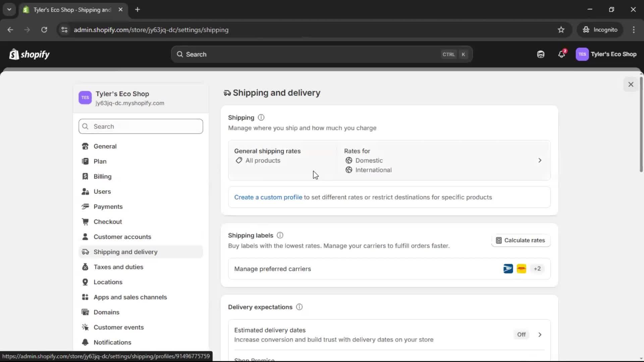Click the Shipping section info tooltip icon
This screenshot has width=644, height=362.
(x=261, y=117)
